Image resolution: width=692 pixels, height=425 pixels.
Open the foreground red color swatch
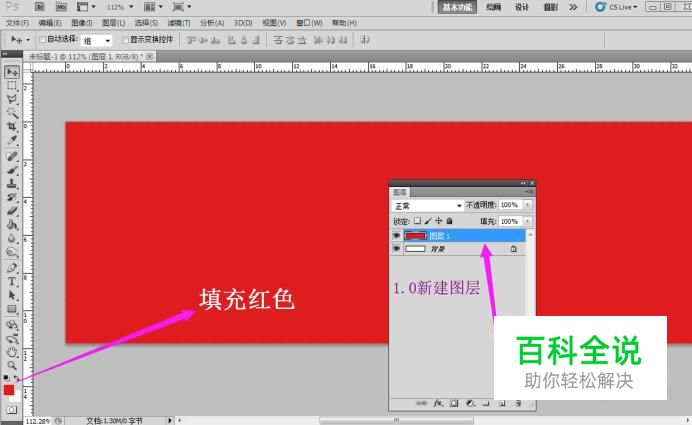pos(9,390)
